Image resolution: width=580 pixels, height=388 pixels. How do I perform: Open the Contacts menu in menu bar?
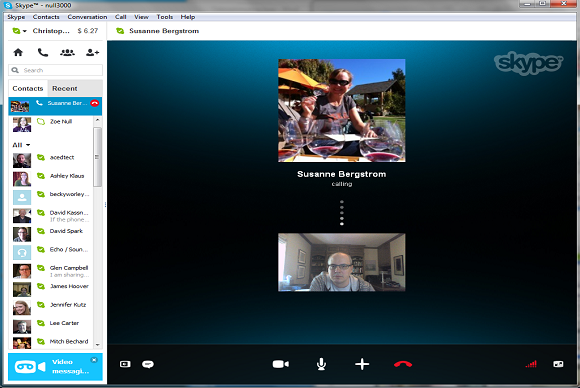click(x=46, y=17)
